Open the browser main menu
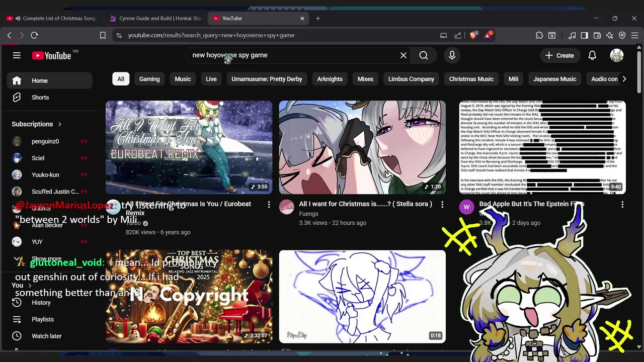 point(635,35)
